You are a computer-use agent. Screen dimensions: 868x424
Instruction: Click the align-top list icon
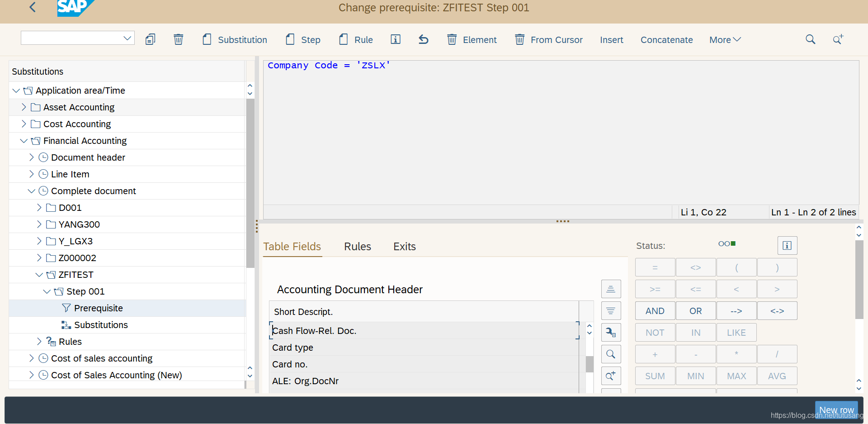tap(611, 289)
